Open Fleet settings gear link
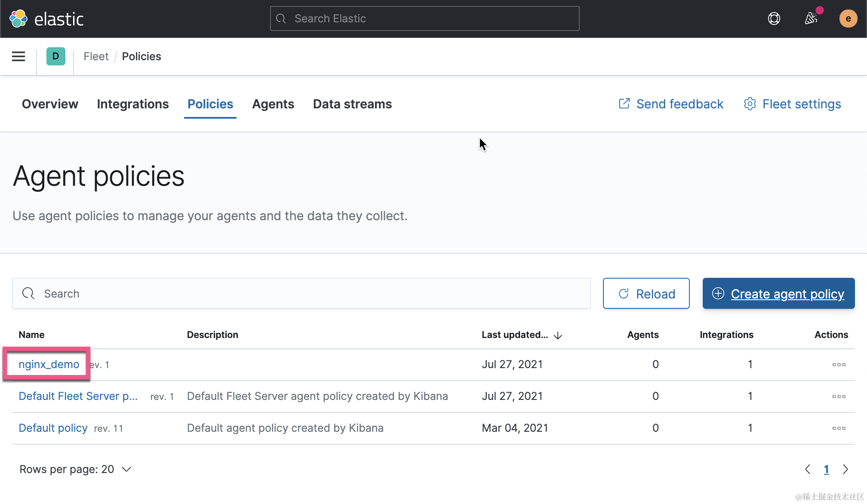 (792, 104)
